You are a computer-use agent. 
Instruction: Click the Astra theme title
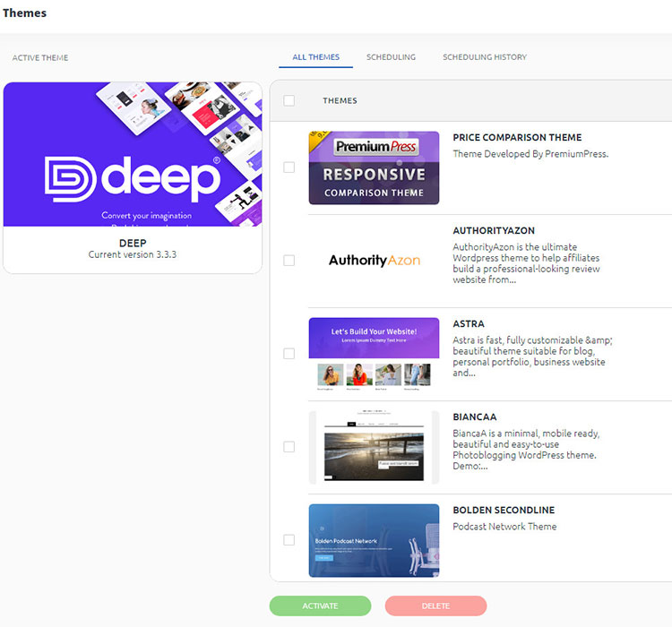469,324
